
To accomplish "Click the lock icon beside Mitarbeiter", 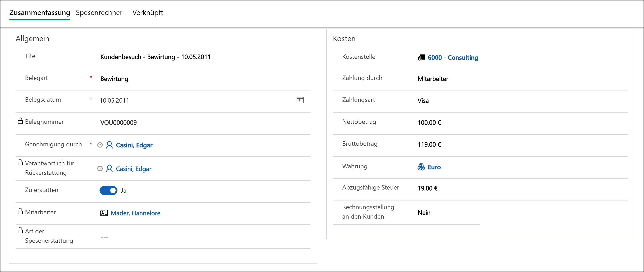I will (20, 211).
